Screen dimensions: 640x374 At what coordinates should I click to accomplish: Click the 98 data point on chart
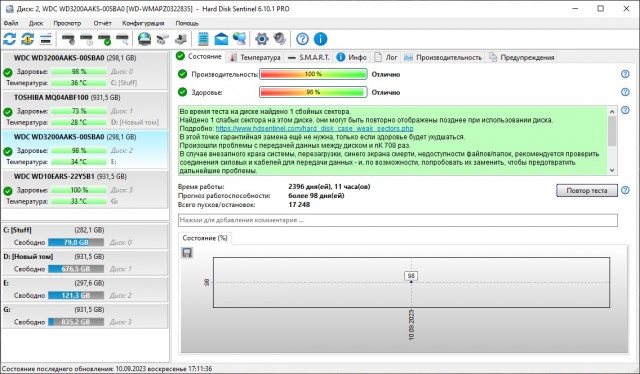pos(411,282)
